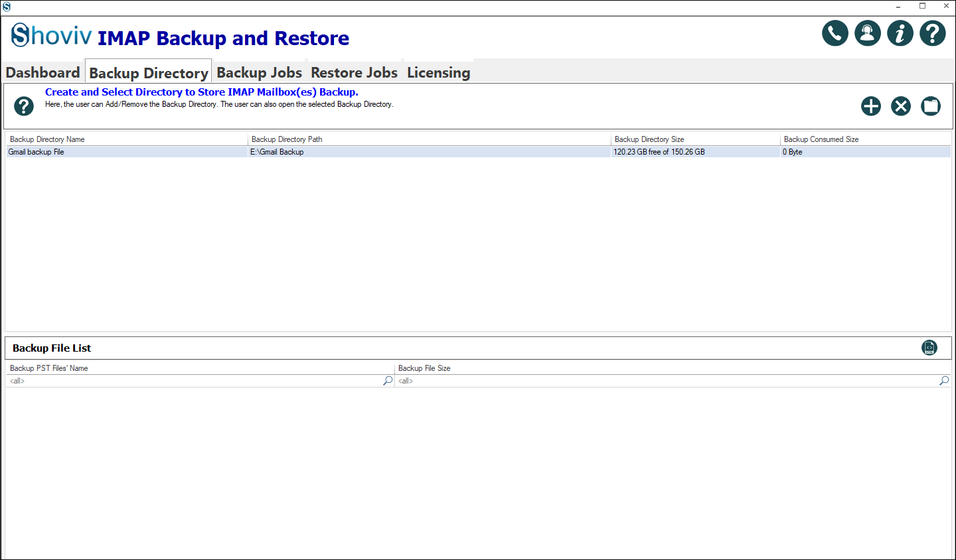
Task: Click the phone contact icon in header
Action: 835,33
